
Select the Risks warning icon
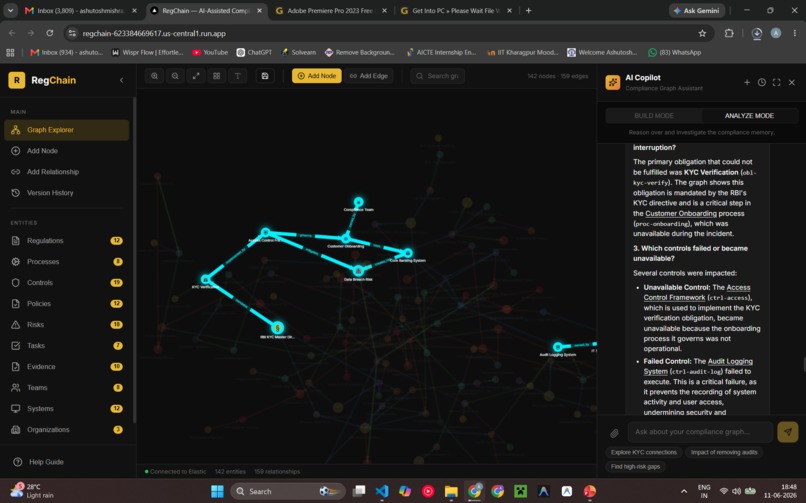[16, 325]
